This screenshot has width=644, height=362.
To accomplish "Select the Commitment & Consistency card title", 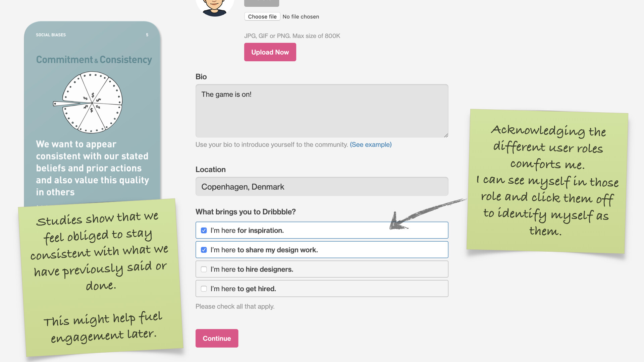I will pos(94,60).
